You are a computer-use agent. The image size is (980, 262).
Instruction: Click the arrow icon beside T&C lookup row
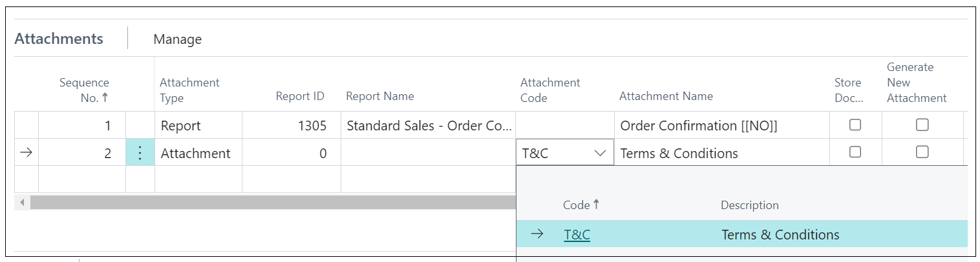tap(537, 234)
